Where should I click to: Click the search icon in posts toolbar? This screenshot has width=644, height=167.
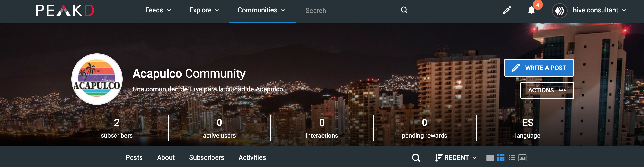416,157
